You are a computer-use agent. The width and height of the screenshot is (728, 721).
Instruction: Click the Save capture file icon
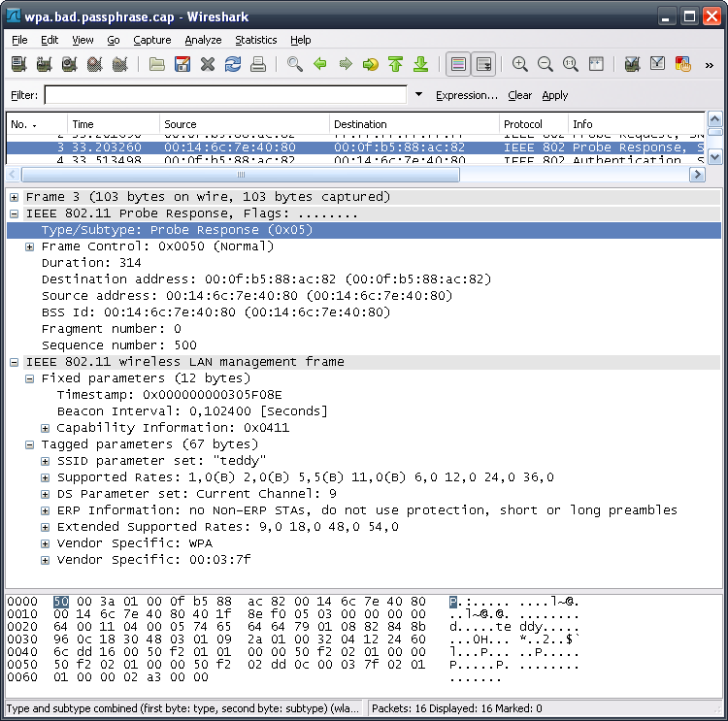[182, 65]
